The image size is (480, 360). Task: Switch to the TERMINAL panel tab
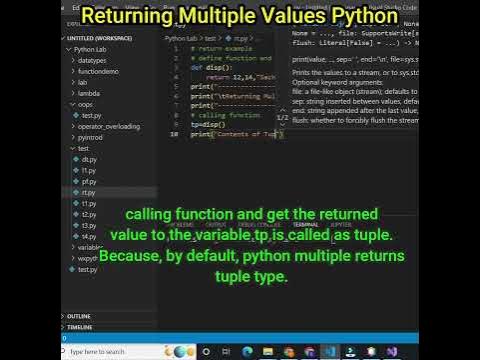pyautogui.click(x=306, y=225)
